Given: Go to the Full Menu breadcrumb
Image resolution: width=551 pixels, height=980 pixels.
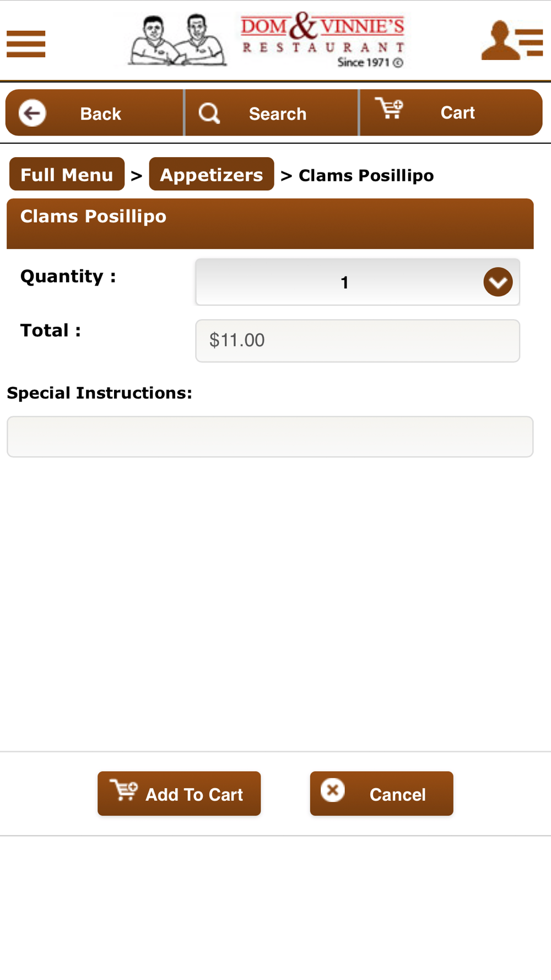Looking at the screenshot, I should click(x=67, y=174).
